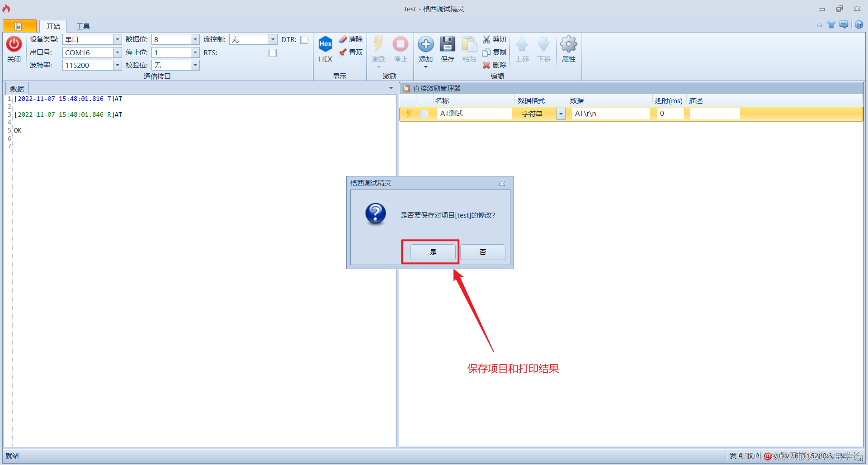Click the help question mark icon top right
Screen dimensions: 868x465
point(859,25)
